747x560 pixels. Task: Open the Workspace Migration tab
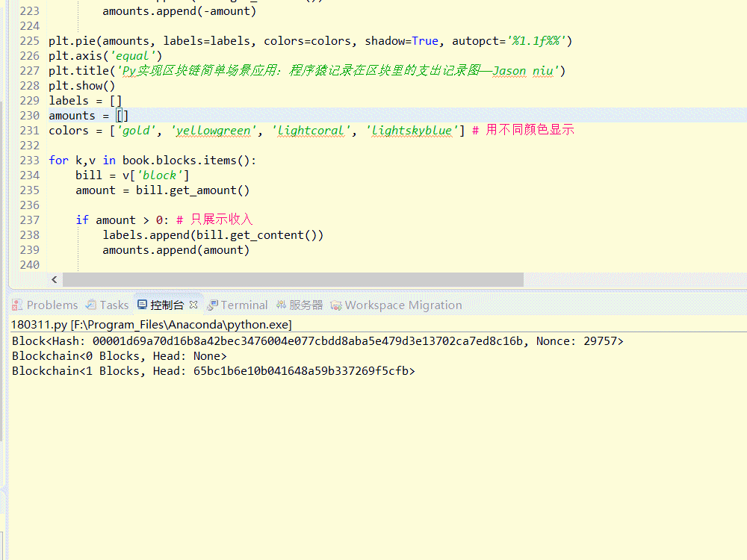click(x=397, y=305)
